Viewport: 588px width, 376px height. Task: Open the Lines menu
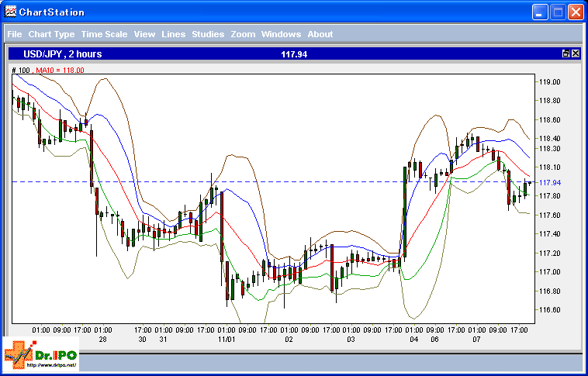click(174, 34)
